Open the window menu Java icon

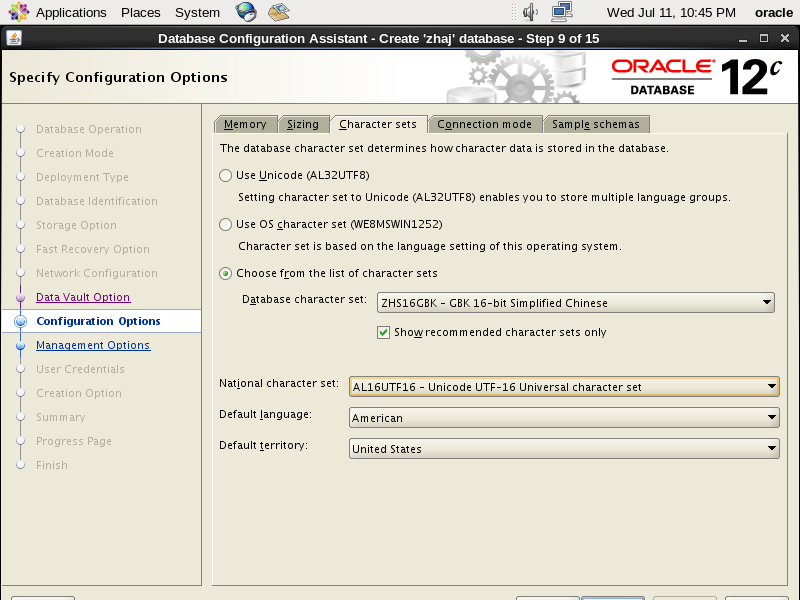(x=14, y=38)
